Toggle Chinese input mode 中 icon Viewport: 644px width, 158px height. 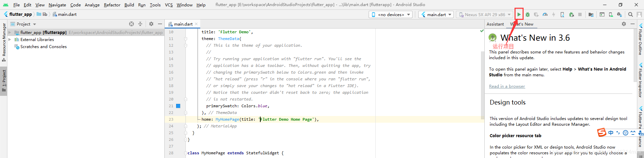tap(611, 132)
